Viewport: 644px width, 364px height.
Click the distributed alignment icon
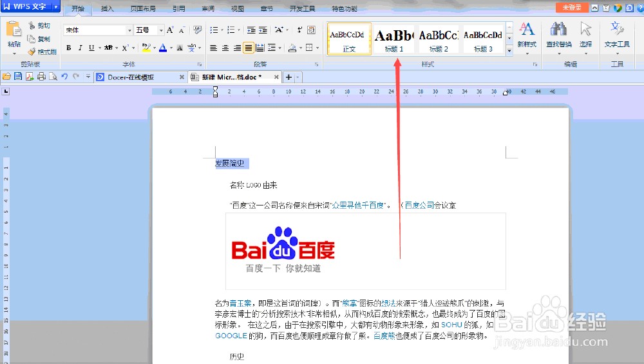click(x=260, y=48)
